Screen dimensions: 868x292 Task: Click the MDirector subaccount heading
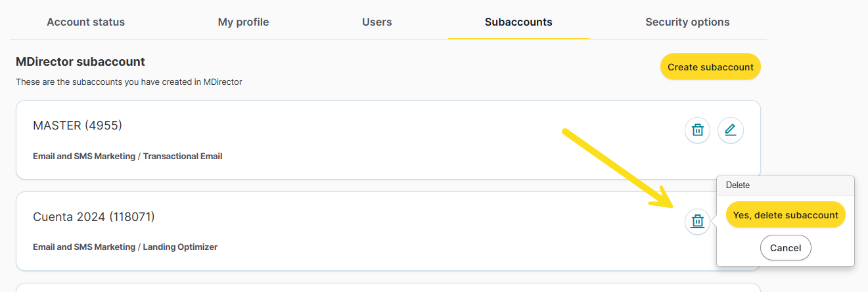point(80,62)
